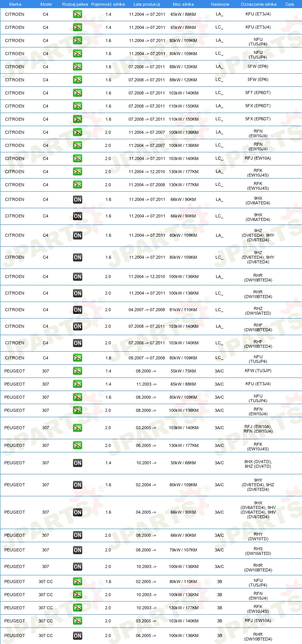Select the 79kW / 107KM power cell
The image size is (302, 644).
click(x=183, y=550)
